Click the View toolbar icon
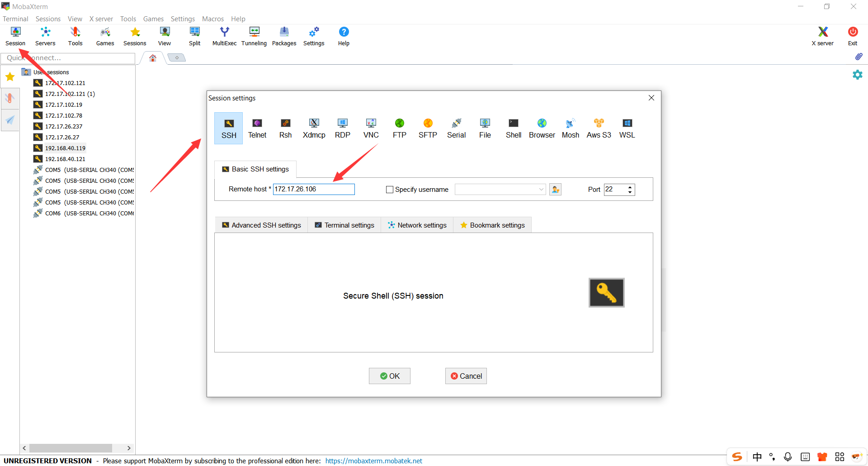Viewport: 868px width, 466px height. (x=165, y=36)
